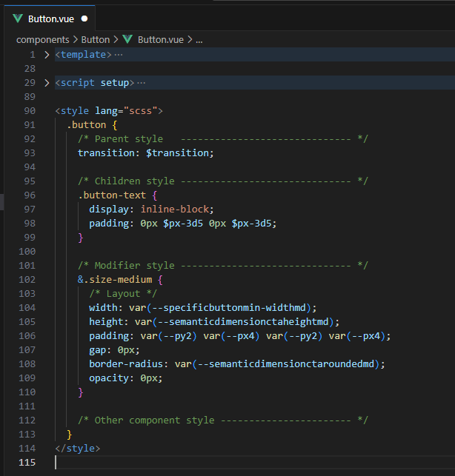Click the Layout comment
This screenshot has height=476, width=455.
pyautogui.click(x=123, y=294)
